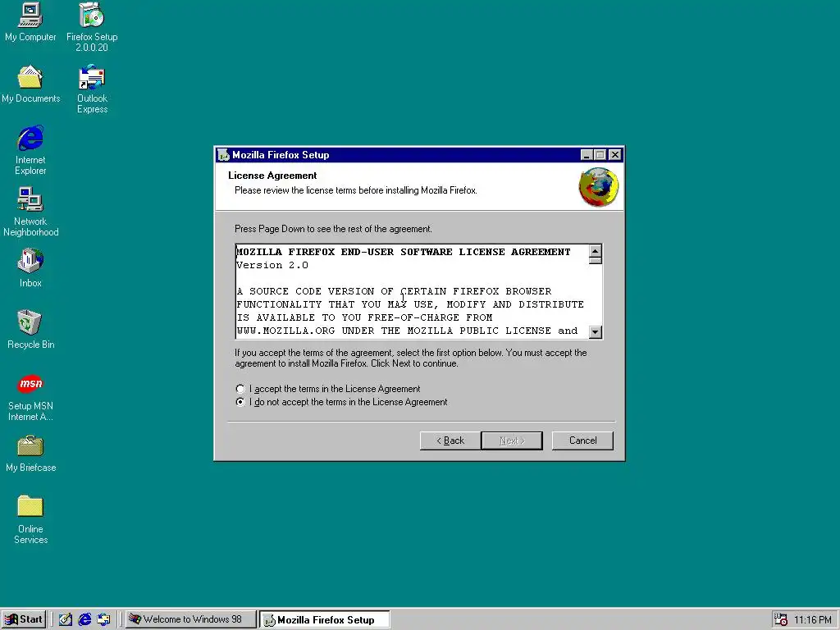Cancel the Mozilla Firefox Setup
Screen dimensions: 840x630
[x=582, y=441]
